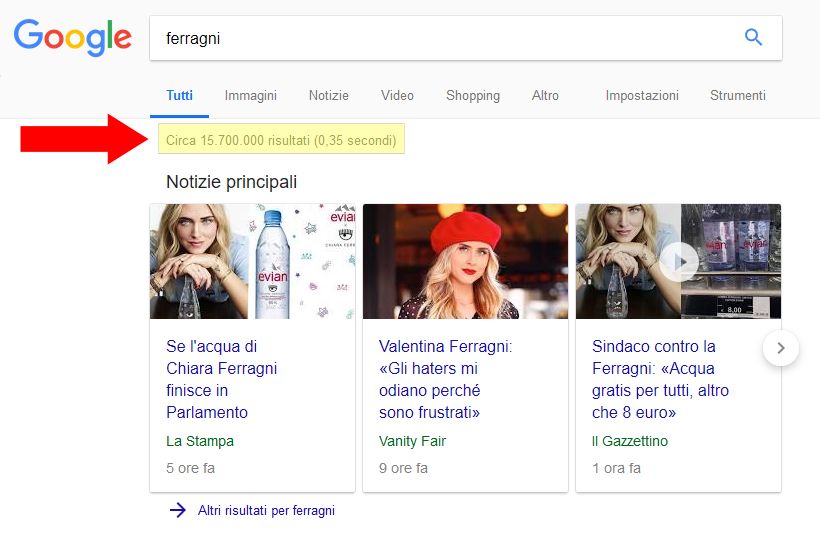Click the Il Gazzettino source label
Screen dimensions: 820x544
click(630, 441)
